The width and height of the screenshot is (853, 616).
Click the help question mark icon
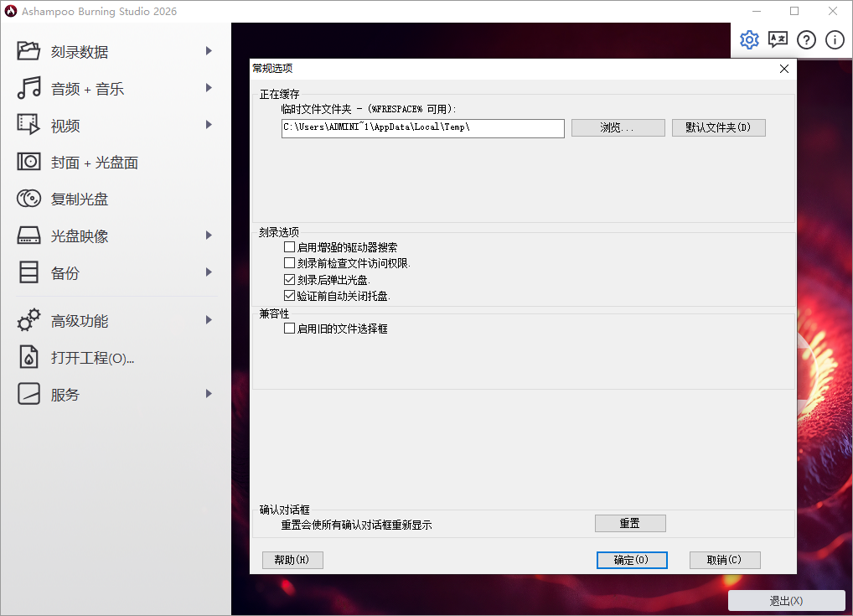805,39
